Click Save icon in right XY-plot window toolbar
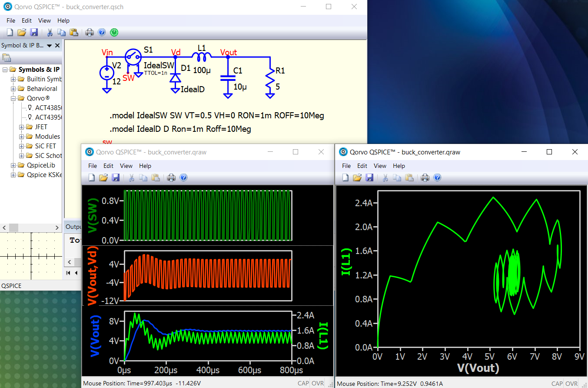The height and width of the screenshot is (388, 588). [369, 177]
